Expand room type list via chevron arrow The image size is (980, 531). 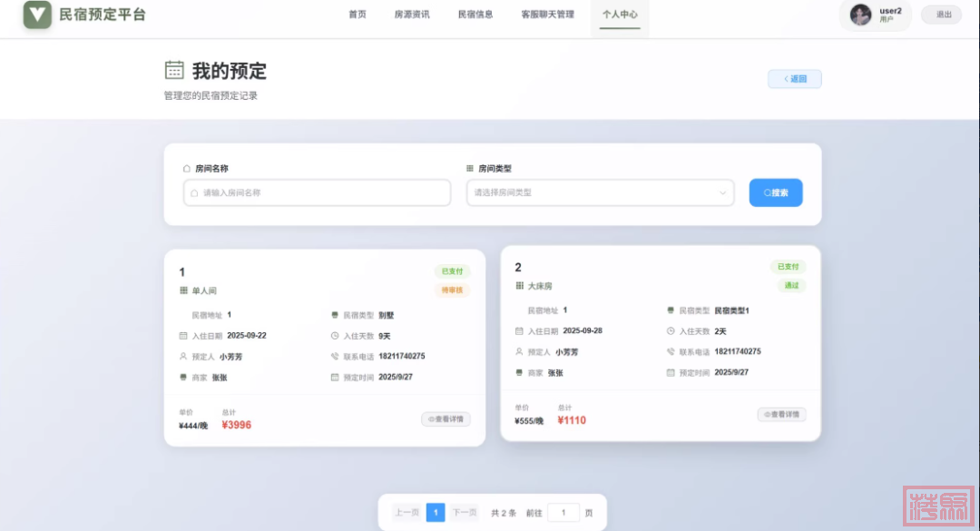722,192
